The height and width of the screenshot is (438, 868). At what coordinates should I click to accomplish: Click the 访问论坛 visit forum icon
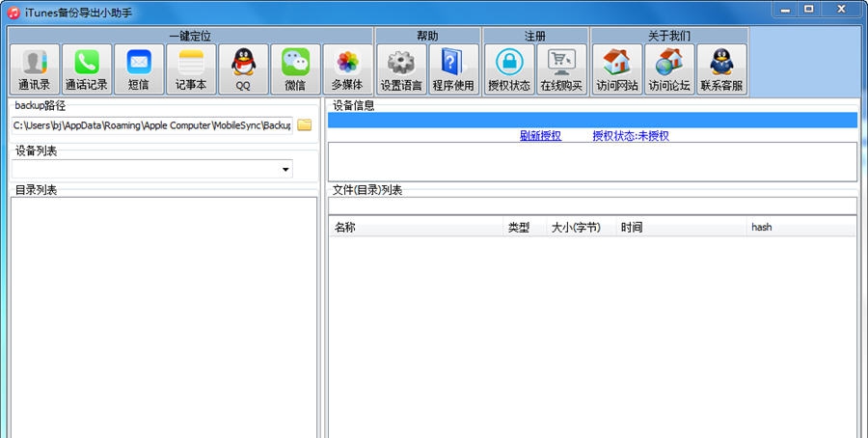[669, 69]
